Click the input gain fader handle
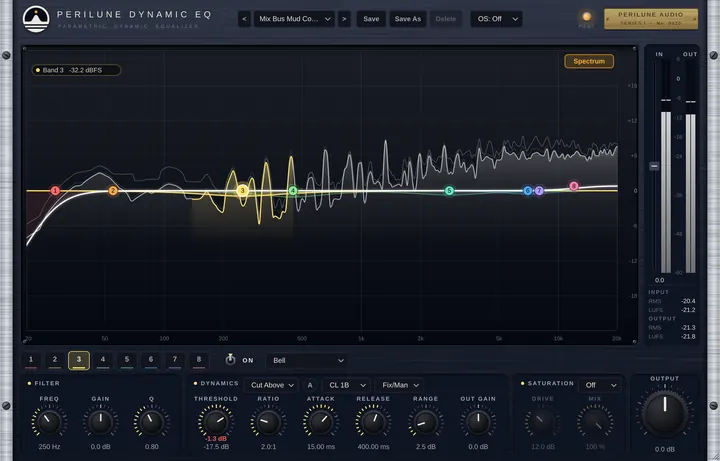 pos(654,166)
